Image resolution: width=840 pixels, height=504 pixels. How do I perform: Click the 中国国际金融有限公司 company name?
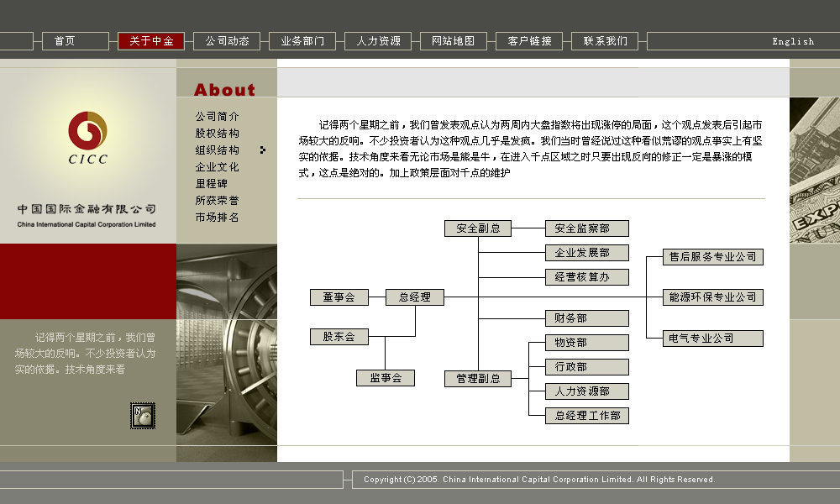(87, 209)
